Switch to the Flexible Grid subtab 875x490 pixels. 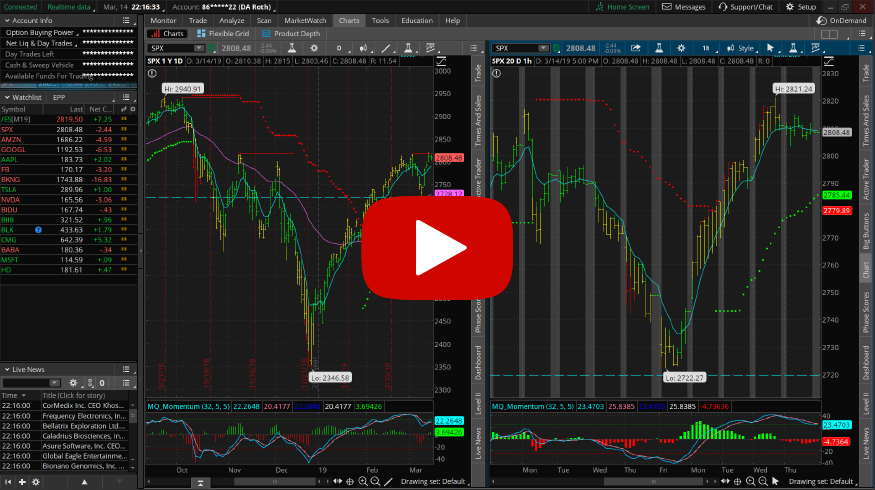[x=223, y=33]
